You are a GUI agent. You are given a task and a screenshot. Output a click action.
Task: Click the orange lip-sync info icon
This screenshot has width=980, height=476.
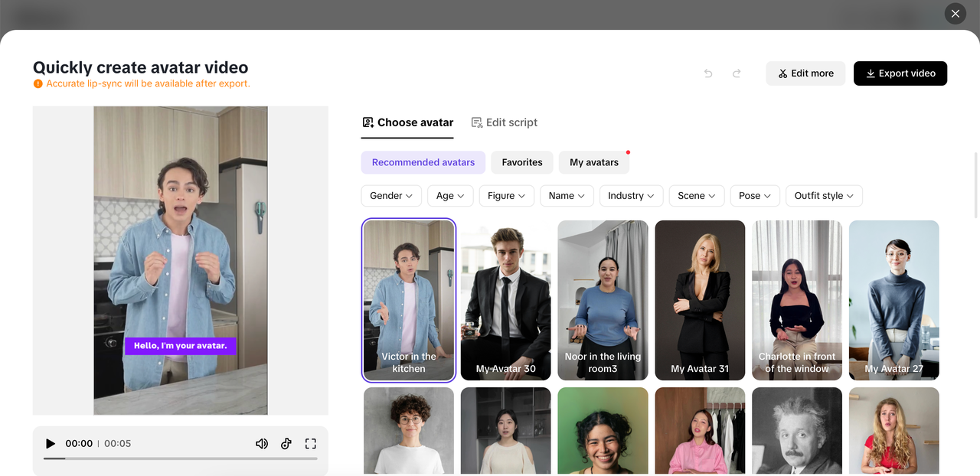38,84
